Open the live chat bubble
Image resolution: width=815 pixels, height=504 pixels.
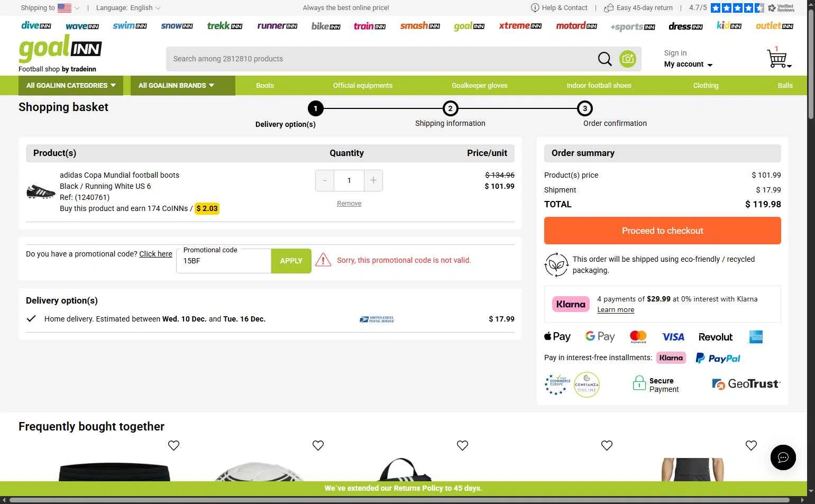pyautogui.click(x=783, y=457)
